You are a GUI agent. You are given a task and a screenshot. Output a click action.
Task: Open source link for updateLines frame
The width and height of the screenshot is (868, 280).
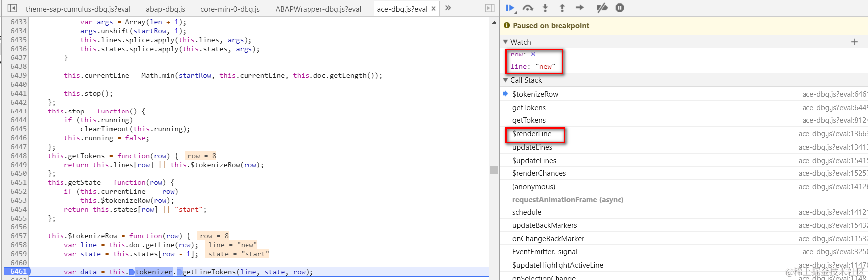pos(833,147)
